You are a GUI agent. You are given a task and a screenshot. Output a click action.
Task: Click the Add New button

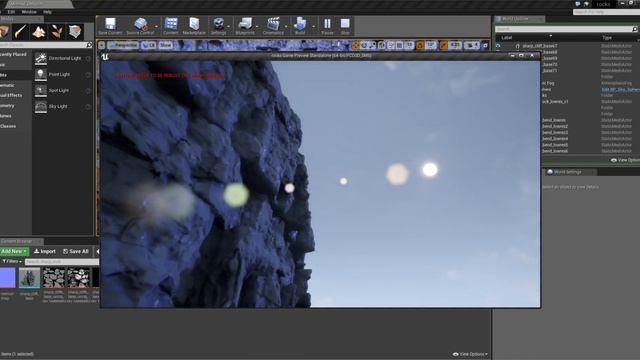click(x=14, y=251)
